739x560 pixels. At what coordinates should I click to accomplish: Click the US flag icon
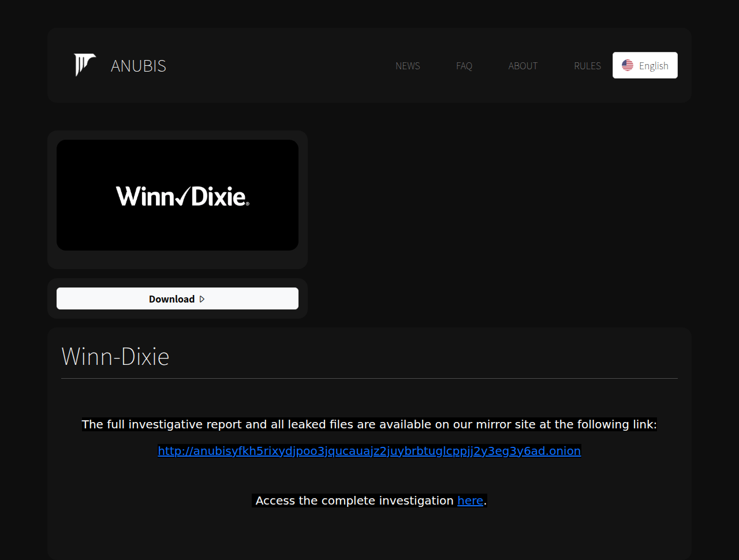[628, 65]
